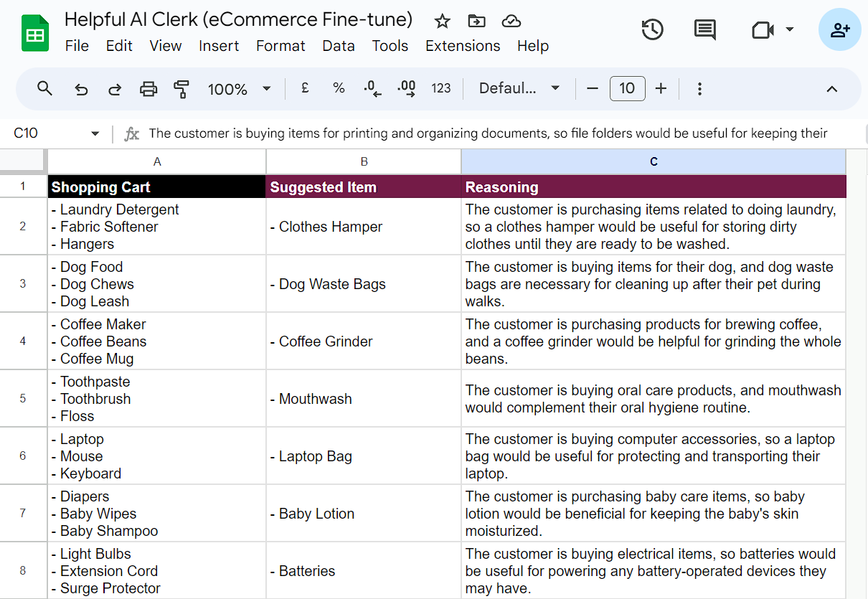
Task: Select the Dog Waste Bags cell
Action: (x=364, y=283)
